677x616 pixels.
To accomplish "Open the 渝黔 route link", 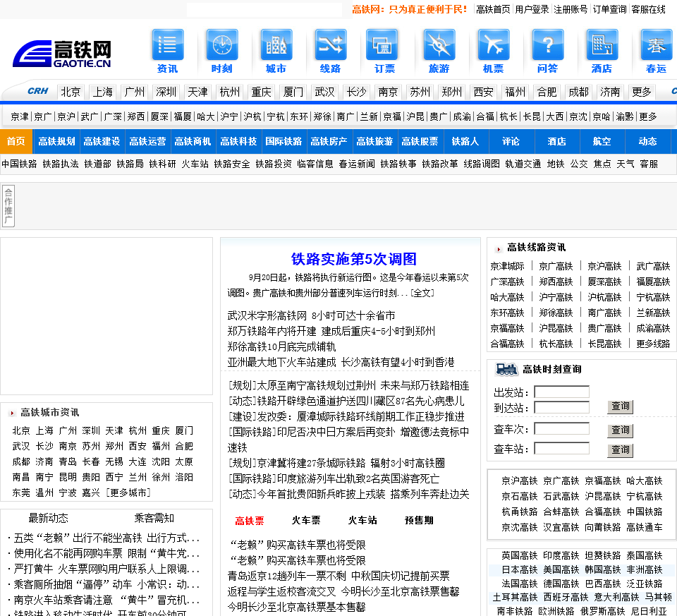I will [625, 116].
